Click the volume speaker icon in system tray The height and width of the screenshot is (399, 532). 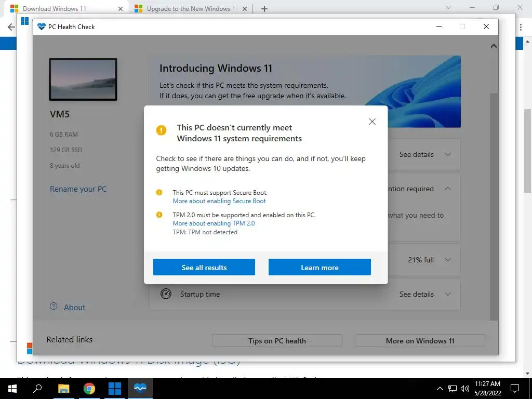(x=465, y=389)
